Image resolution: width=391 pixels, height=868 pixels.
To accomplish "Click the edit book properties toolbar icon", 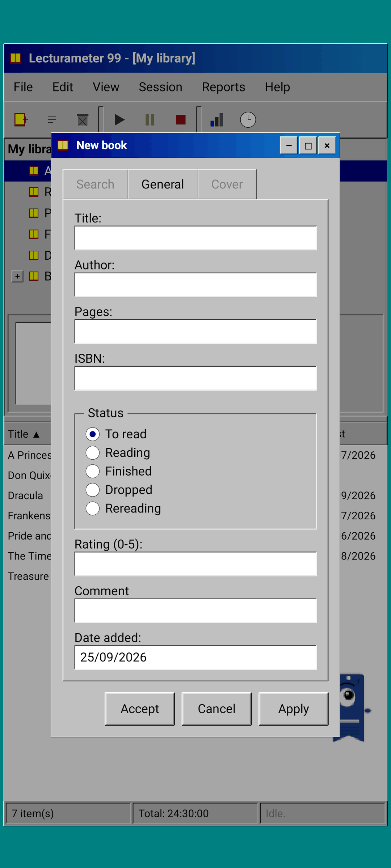I will tap(52, 120).
